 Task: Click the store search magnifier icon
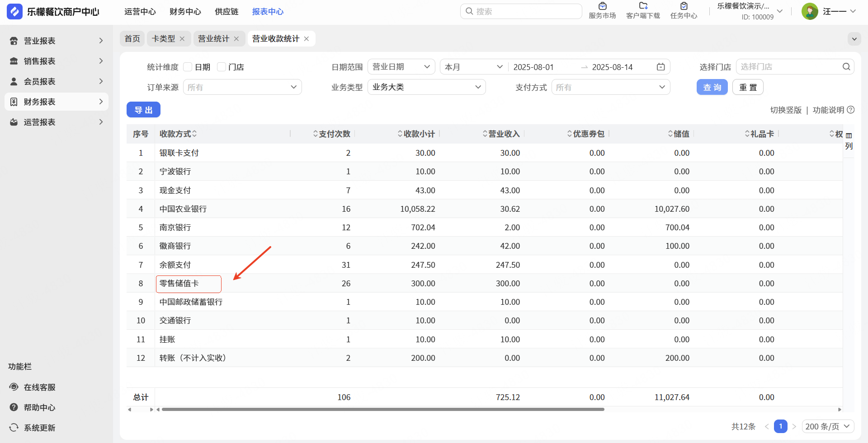(x=846, y=67)
